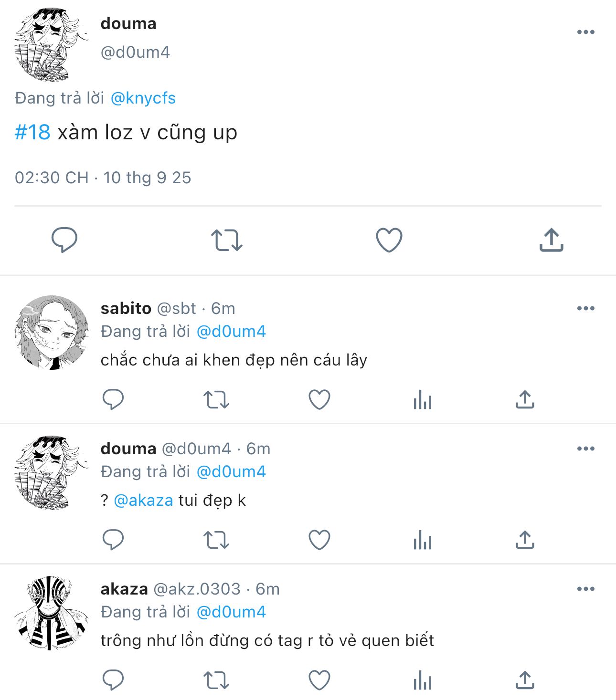Retweet douma's main #18 tweet

(x=227, y=240)
